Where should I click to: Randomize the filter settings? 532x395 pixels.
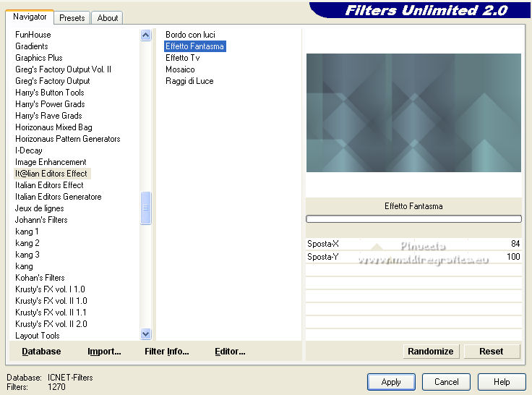pos(431,351)
